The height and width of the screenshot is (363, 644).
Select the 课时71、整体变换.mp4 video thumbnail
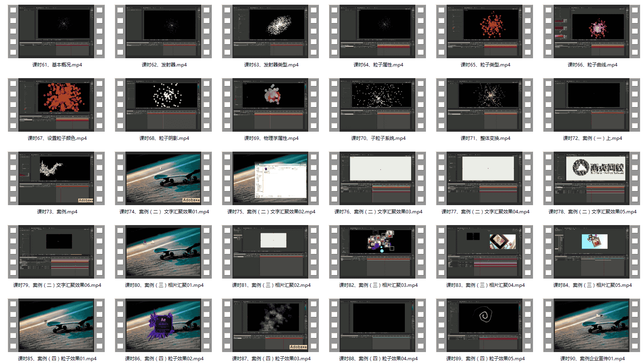coord(485,105)
